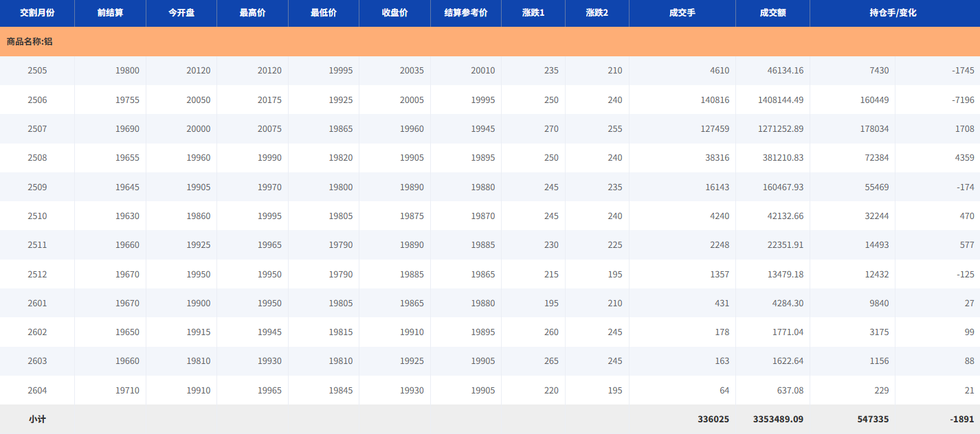Click the 小计 subtotal label
The height and width of the screenshot is (434, 980).
coord(37,419)
